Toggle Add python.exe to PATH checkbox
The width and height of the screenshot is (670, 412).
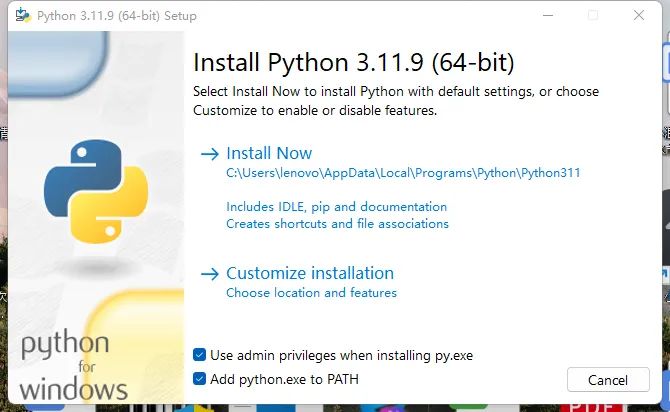200,379
